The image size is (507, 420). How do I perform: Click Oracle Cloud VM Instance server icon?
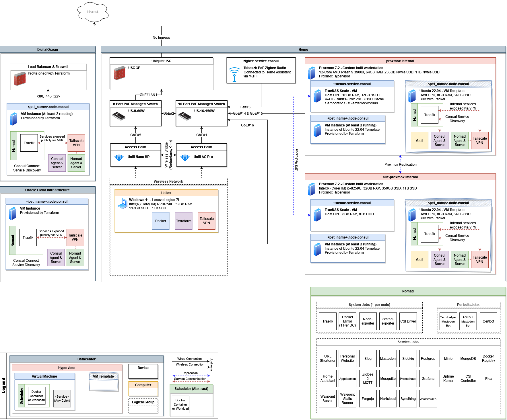click(13, 214)
